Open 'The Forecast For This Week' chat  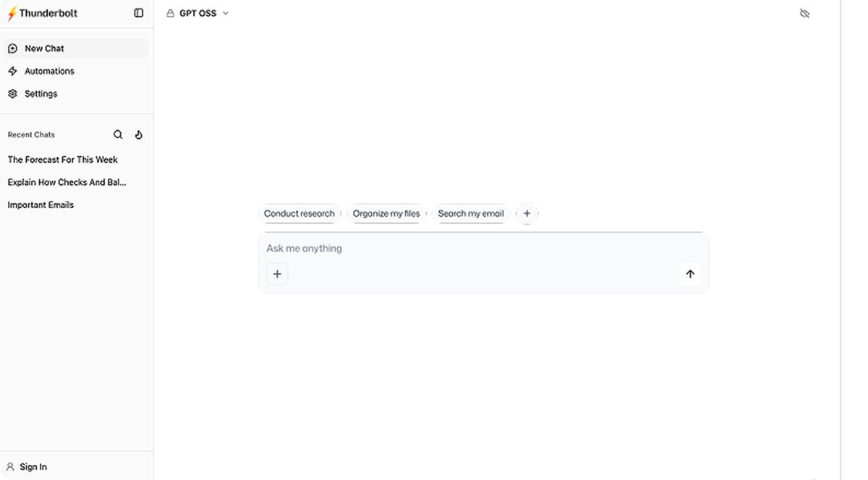pyautogui.click(x=62, y=160)
